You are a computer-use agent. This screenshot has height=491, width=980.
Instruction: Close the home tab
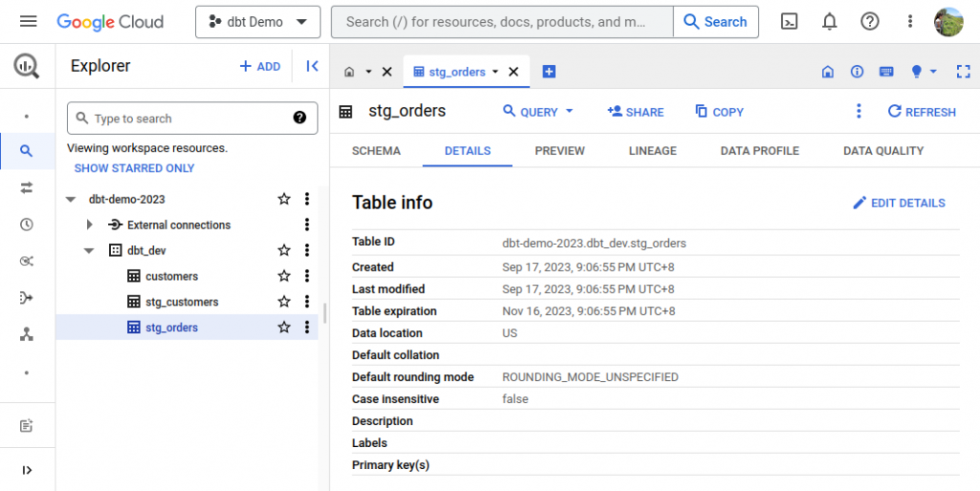[387, 72]
